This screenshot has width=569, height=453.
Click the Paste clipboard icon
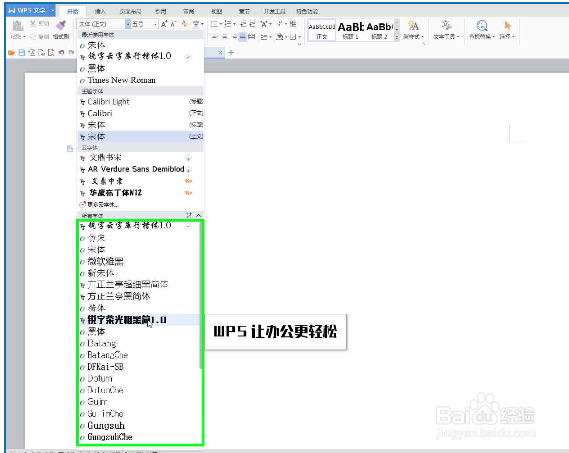tap(18, 26)
